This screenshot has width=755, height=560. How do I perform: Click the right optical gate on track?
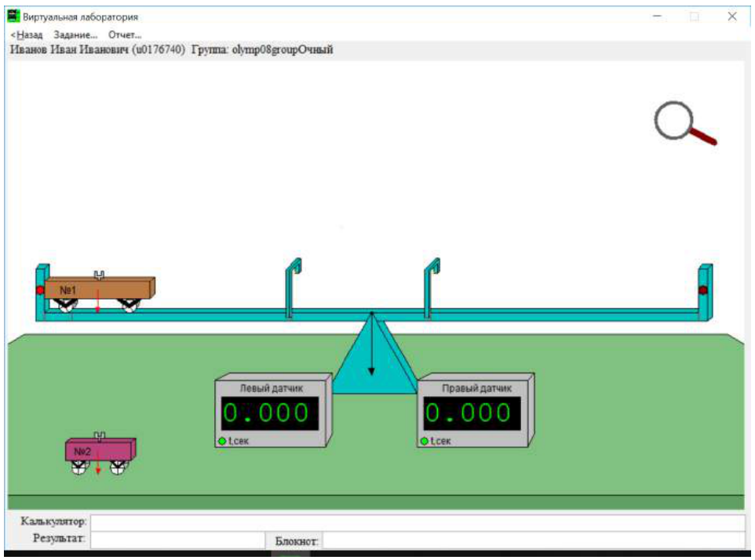[x=432, y=288]
